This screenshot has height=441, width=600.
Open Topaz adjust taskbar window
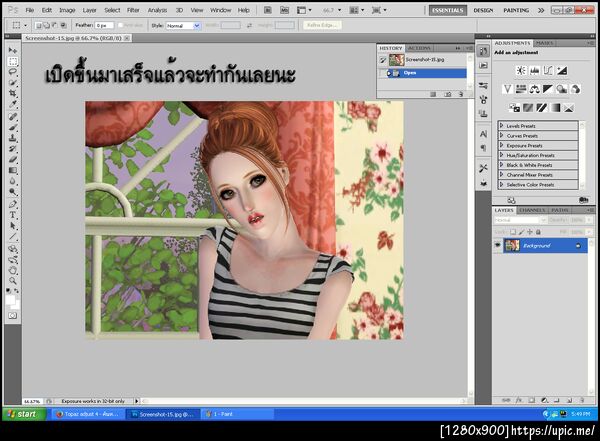tap(87, 414)
